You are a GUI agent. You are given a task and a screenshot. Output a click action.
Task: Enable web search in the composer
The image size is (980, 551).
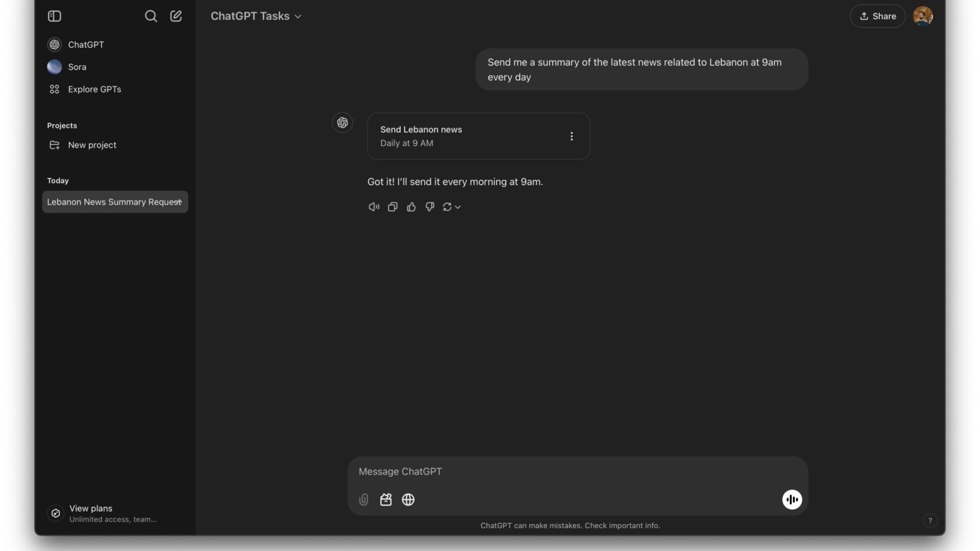pyautogui.click(x=408, y=499)
